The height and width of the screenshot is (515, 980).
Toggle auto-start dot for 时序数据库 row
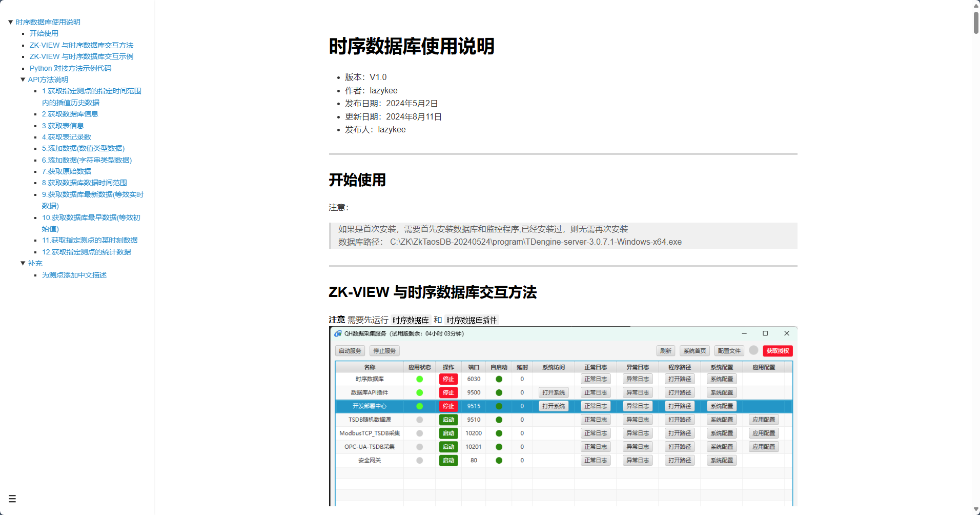click(498, 379)
